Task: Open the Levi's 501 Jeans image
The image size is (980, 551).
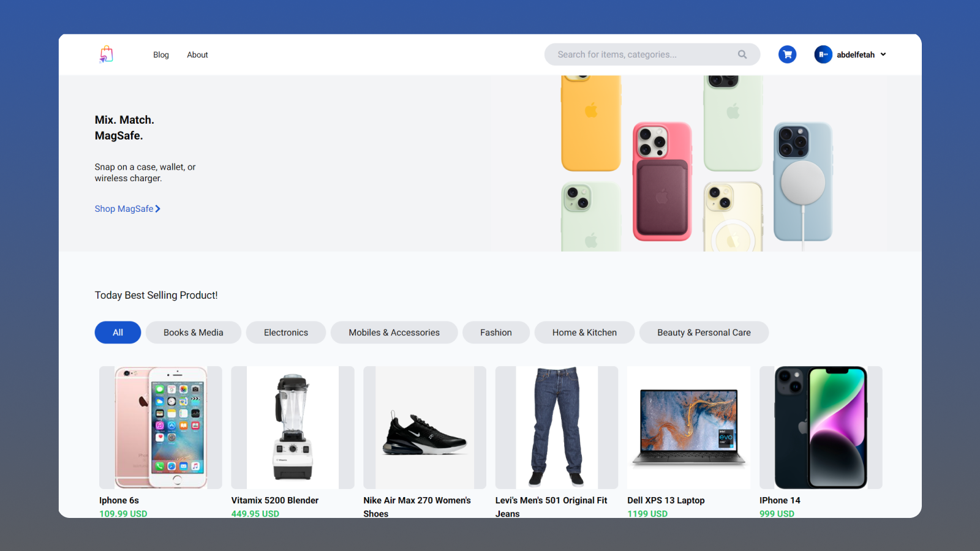Action: 557,427
